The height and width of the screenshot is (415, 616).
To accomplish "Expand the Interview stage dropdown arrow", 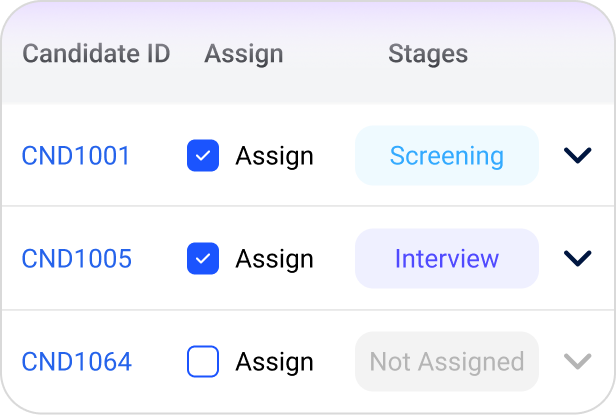I will click(x=577, y=259).
